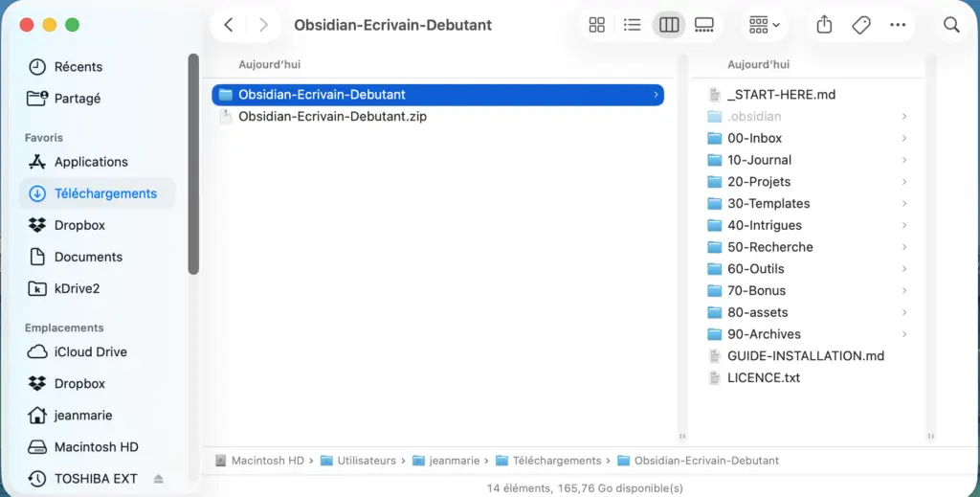
Task: Click the search magnifying glass
Action: (951, 25)
